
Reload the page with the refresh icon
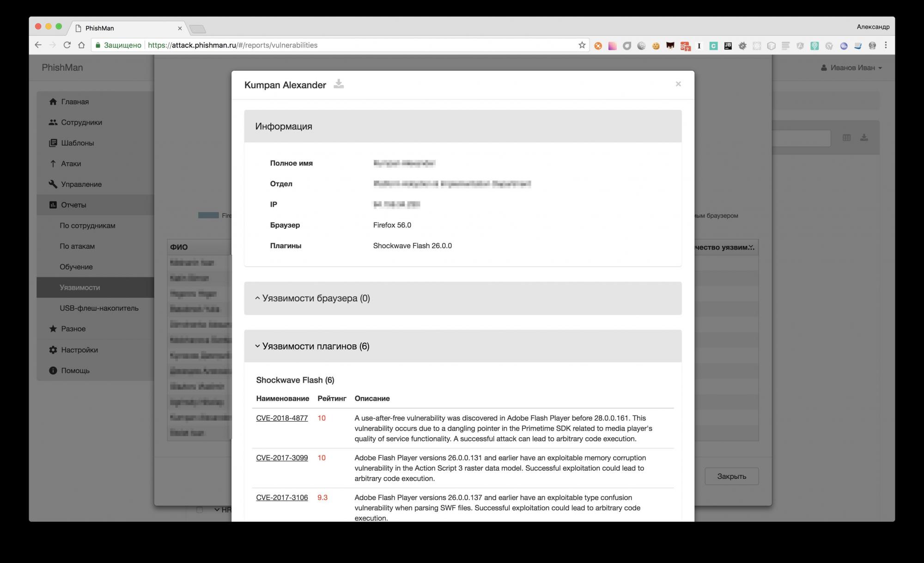67,45
